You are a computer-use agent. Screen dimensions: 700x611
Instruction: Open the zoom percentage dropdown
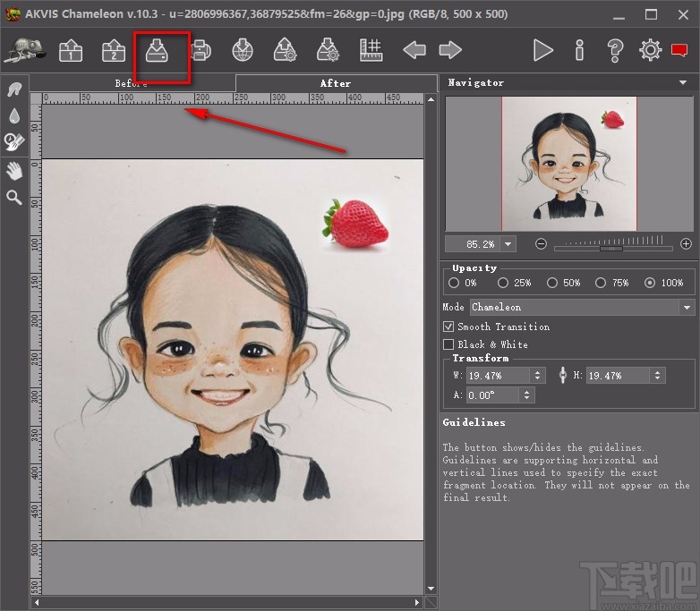(508, 244)
